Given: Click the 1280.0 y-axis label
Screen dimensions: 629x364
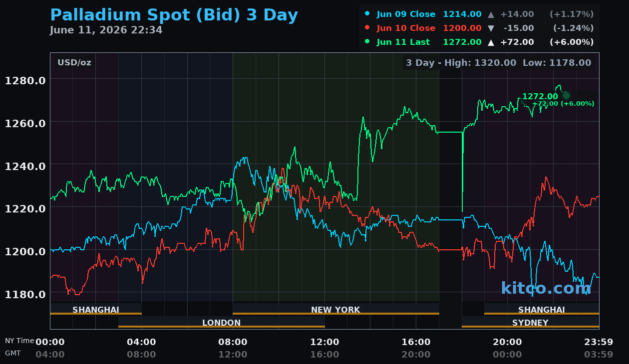Looking at the screenshot, I should point(25,80).
